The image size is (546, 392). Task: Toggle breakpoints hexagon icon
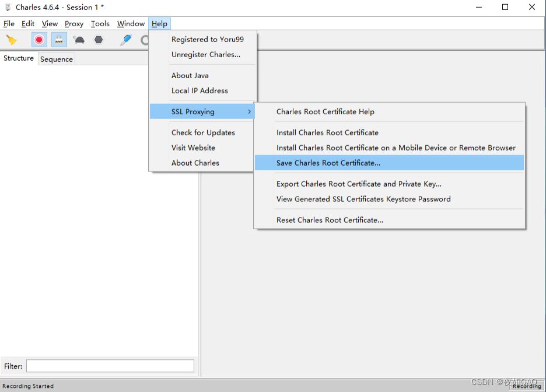click(99, 40)
